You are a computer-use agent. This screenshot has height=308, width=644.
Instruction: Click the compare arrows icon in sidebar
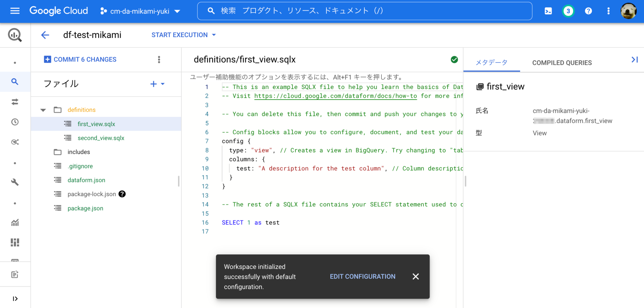click(x=15, y=102)
